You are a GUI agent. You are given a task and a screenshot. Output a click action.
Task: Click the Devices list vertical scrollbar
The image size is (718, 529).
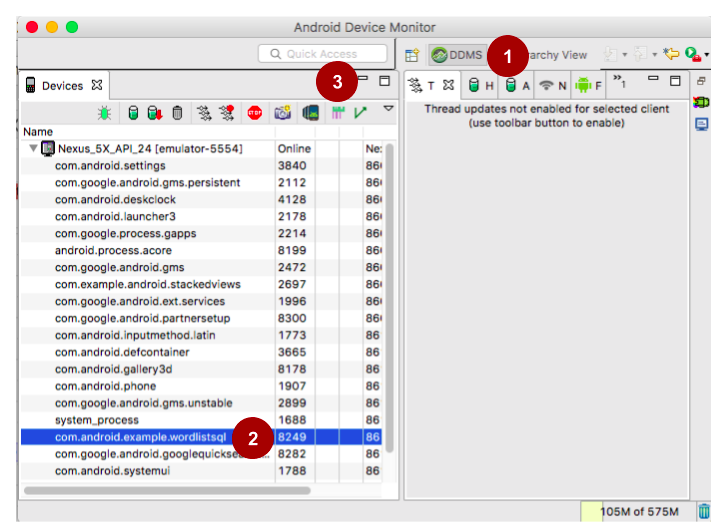pos(389,298)
